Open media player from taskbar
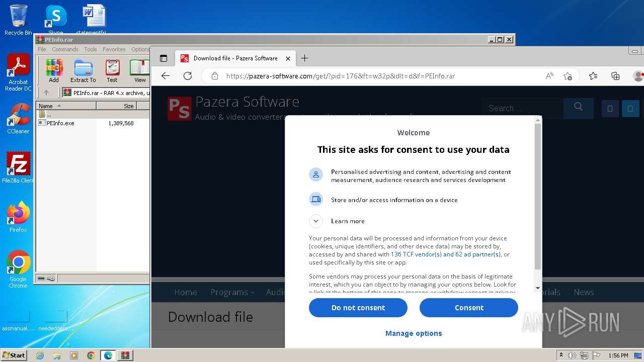644x362 pixels. (x=74, y=355)
